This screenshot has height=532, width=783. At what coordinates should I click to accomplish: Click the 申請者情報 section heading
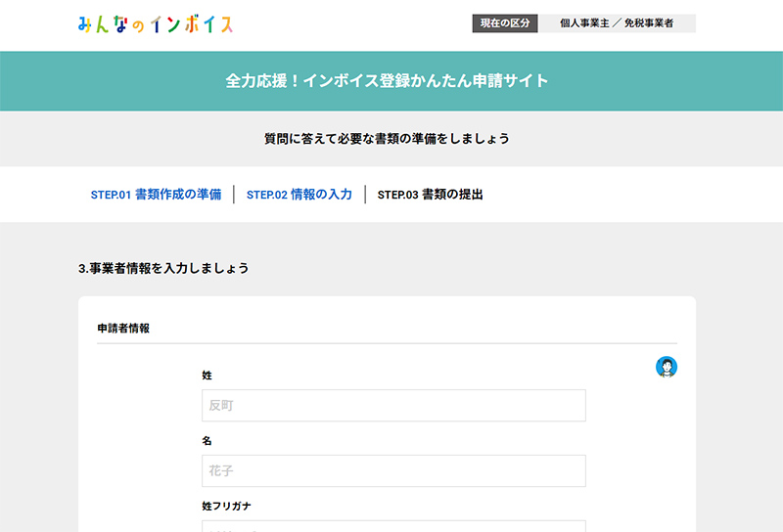click(123, 329)
